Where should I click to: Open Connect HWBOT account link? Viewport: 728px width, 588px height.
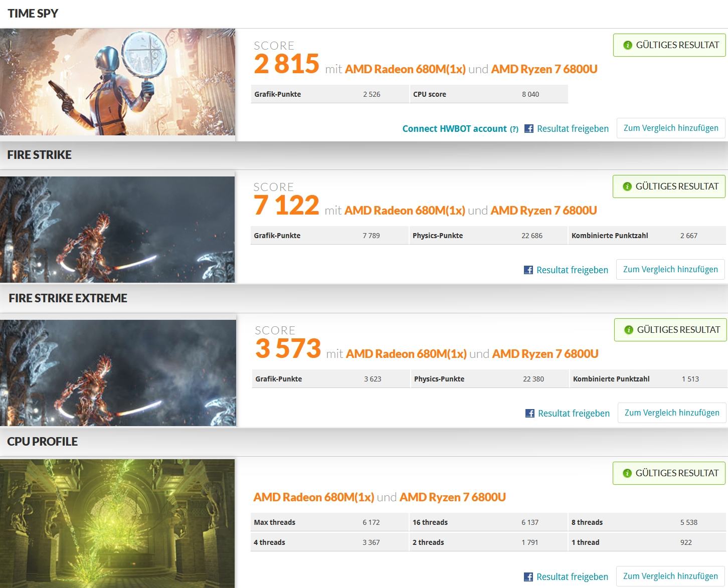pyautogui.click(x=454, y=129)
